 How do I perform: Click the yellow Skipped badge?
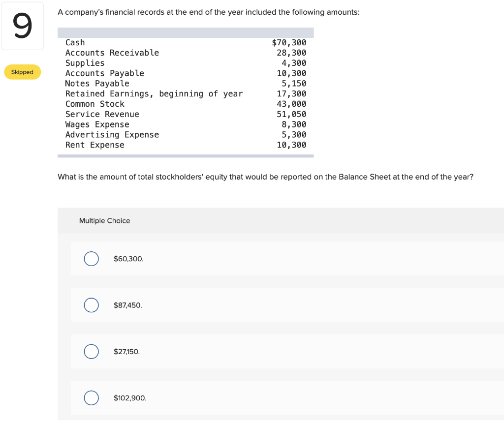[22, 72]
